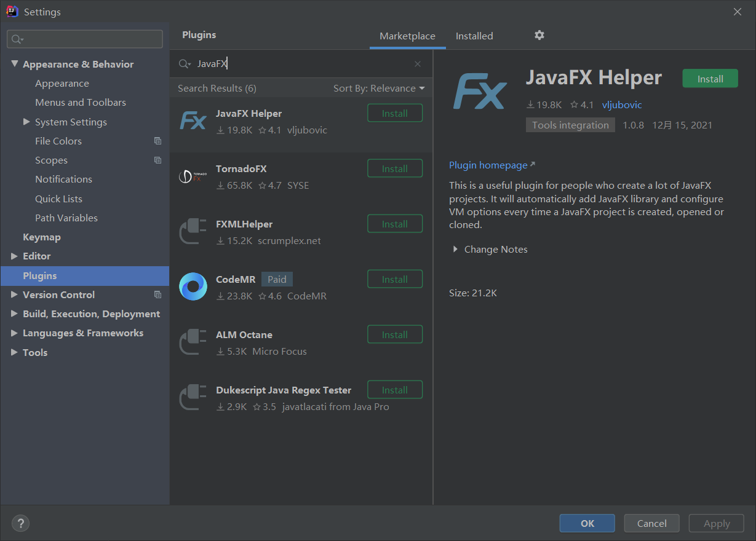Install the ALM Octane plugin
The height and width of the screenshot is (541, 756).
(x=395, y=334)
